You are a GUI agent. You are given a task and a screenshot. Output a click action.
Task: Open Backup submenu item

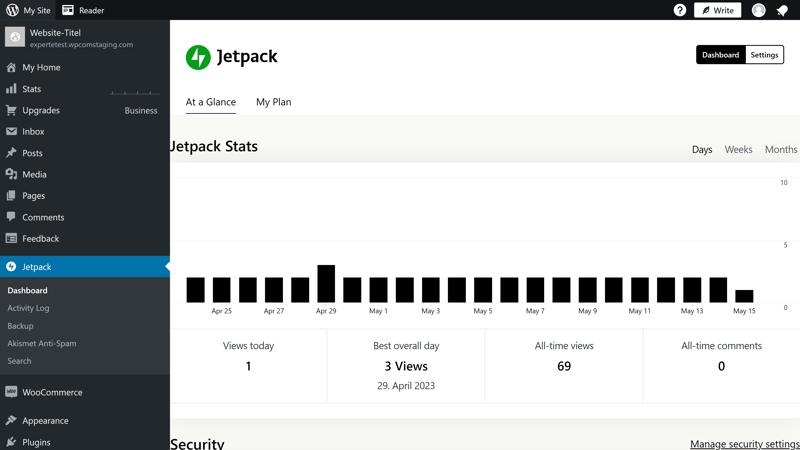(20, 326)
